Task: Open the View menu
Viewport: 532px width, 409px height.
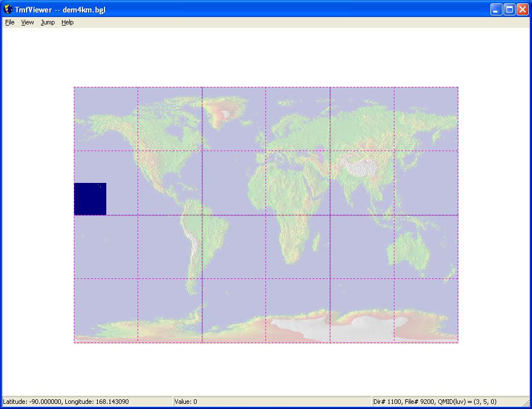Action: (x=27, y=22)
